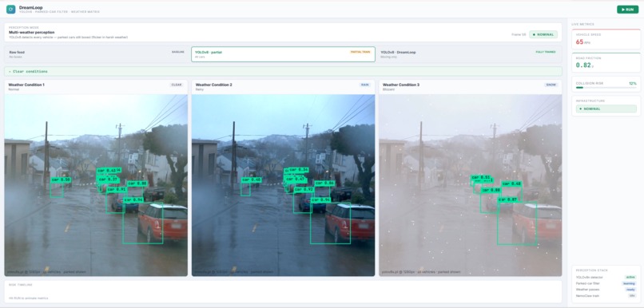Click the BASELINE tag on the Raw feed card

click(x=178, y=52)
